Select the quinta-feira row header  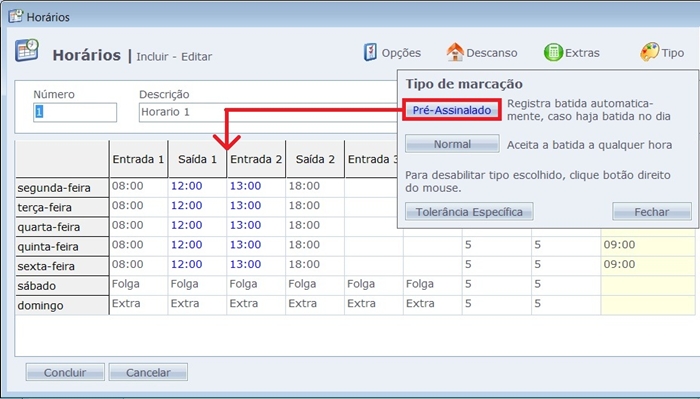(62, 247)
